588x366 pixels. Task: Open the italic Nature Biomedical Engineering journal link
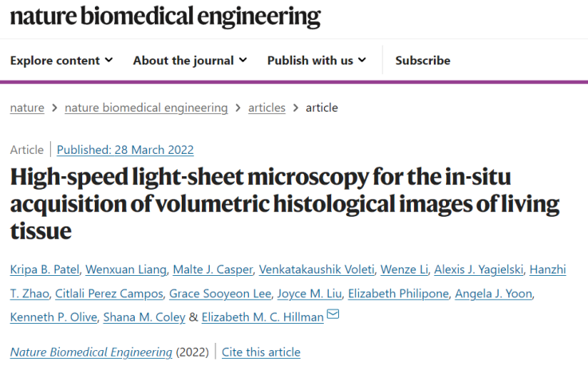91,352
